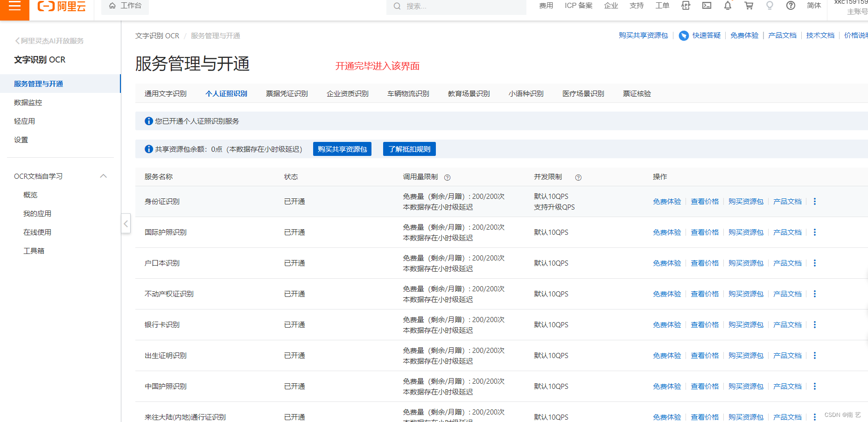Switch to 票证核验 tab
The height and width of the screenshot is (422, 868).
coord(637,93)
